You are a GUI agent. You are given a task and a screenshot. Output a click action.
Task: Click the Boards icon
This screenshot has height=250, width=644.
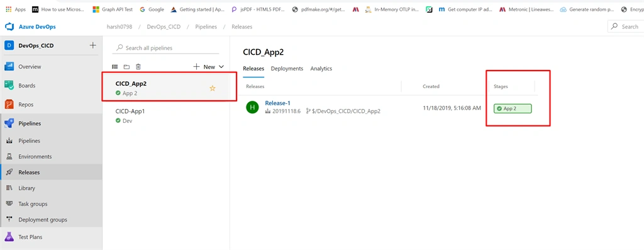(x=9, y=86)
